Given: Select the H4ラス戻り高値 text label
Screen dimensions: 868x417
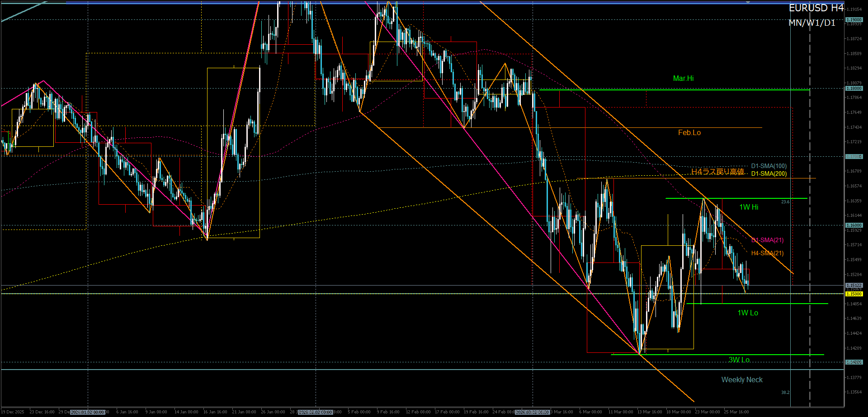Looking at the screenshot, I should [717, 172].
